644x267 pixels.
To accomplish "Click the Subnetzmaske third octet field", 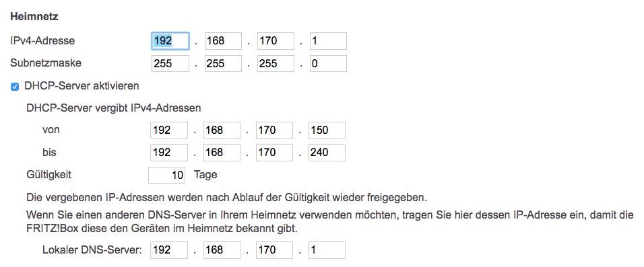I will (x=276, y=64).
